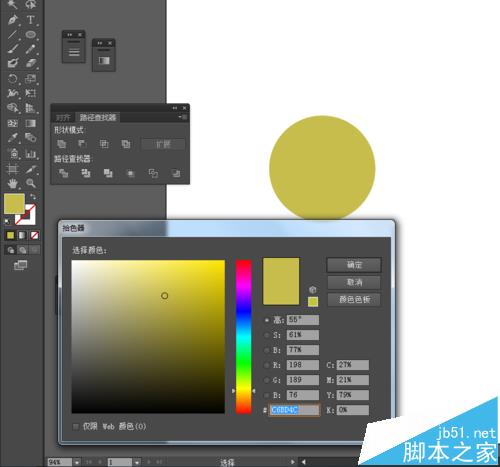Apply Exclude shape mode
Image resolution: width=500 pixels, height=467 pixels.
[126, 144]
